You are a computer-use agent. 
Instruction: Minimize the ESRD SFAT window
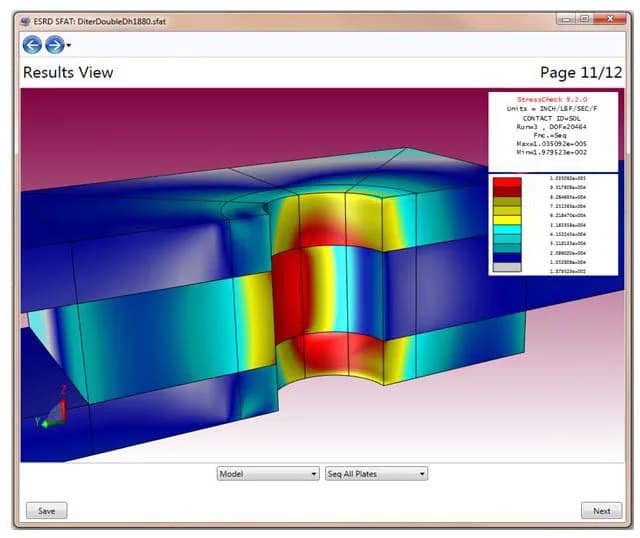pos(563,18)
